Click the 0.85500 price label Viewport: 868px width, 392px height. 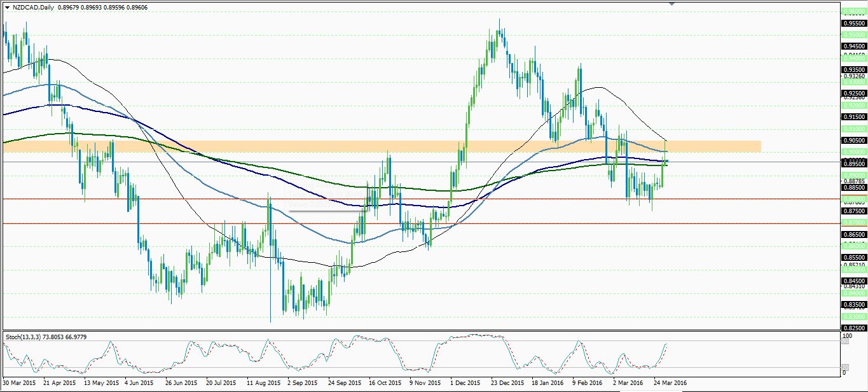click(854, 258)
